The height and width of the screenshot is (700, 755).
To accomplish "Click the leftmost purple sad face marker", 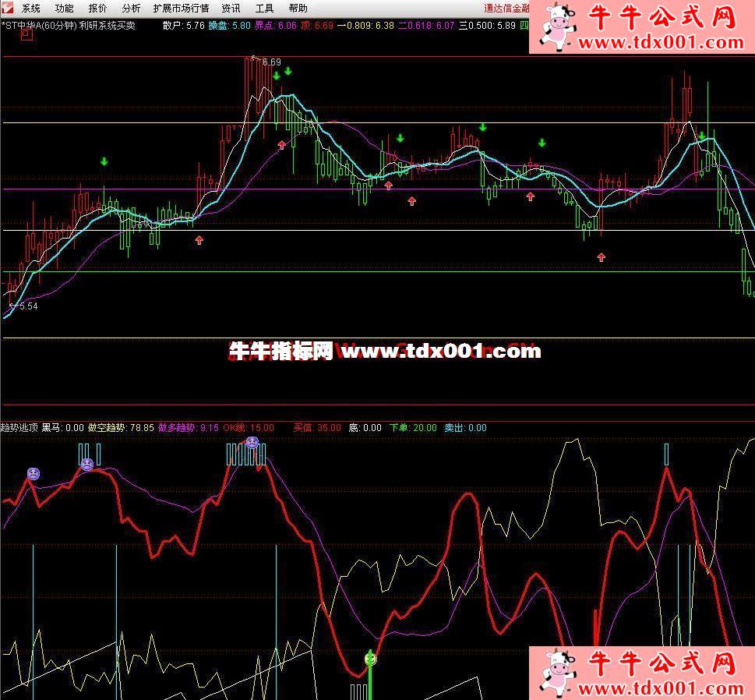I will tap(33, 473).
